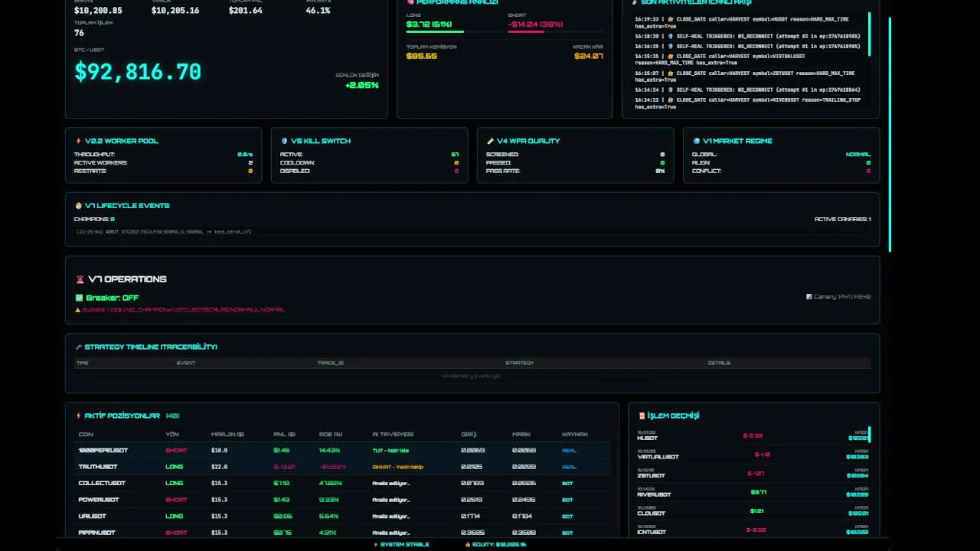Viewport: 980px width, 551px height.
Task: Click the ROE (%) column header
Action: coord(331,435)
